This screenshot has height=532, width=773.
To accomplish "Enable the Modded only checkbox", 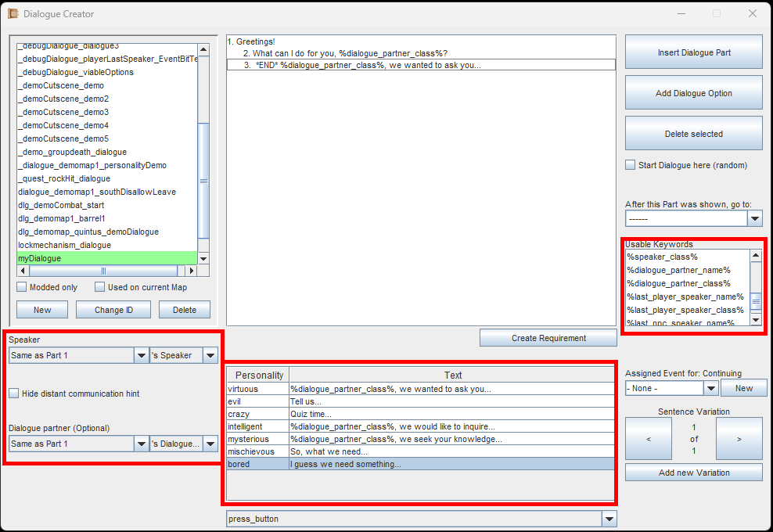I will click(22, 287).
